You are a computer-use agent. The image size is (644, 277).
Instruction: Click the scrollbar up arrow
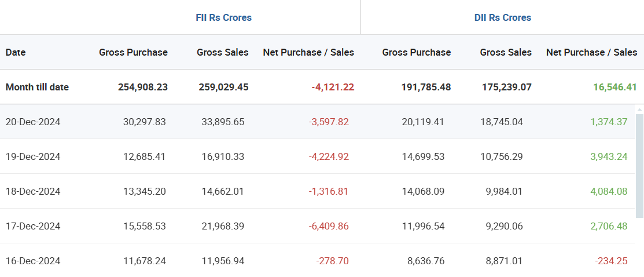639,109
